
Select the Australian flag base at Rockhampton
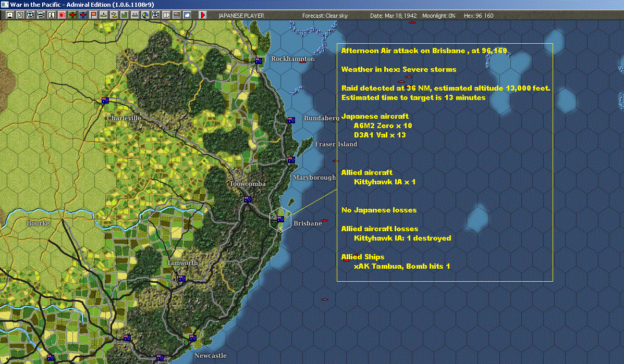259,61
